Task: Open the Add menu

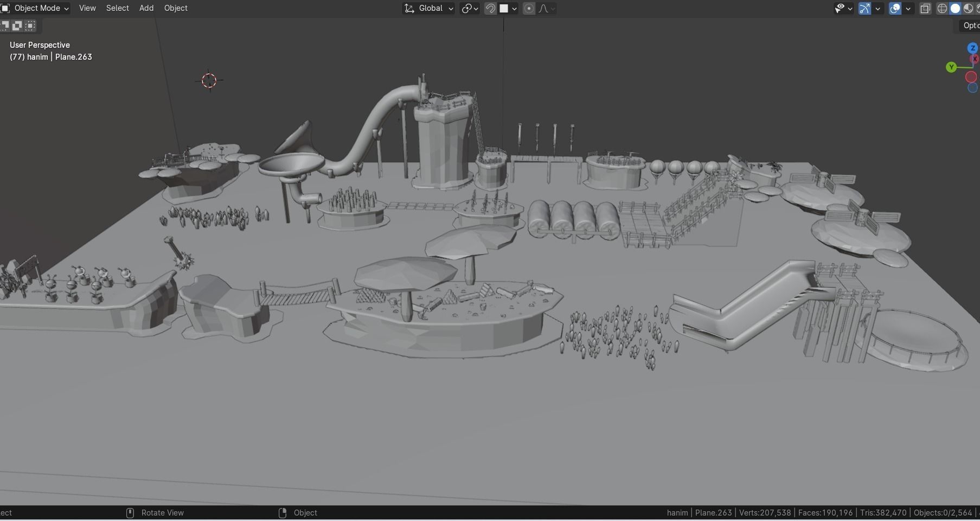Action: click(146, 8)
